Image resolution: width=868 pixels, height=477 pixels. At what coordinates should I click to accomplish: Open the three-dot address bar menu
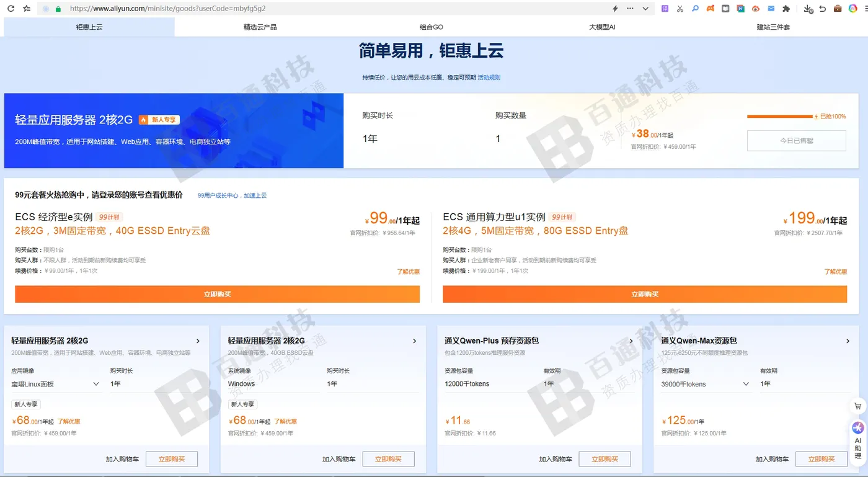pyautogui.click(x=631, y=9)
